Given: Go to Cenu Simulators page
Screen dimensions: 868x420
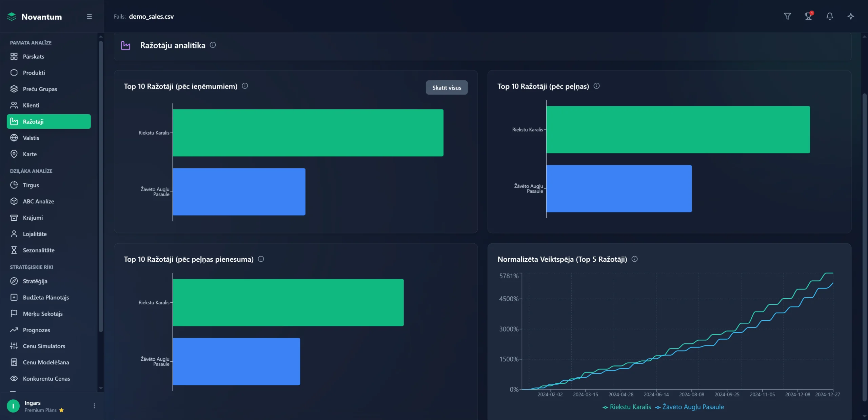Looking at the screenshot, I should (x=44, y=346).
